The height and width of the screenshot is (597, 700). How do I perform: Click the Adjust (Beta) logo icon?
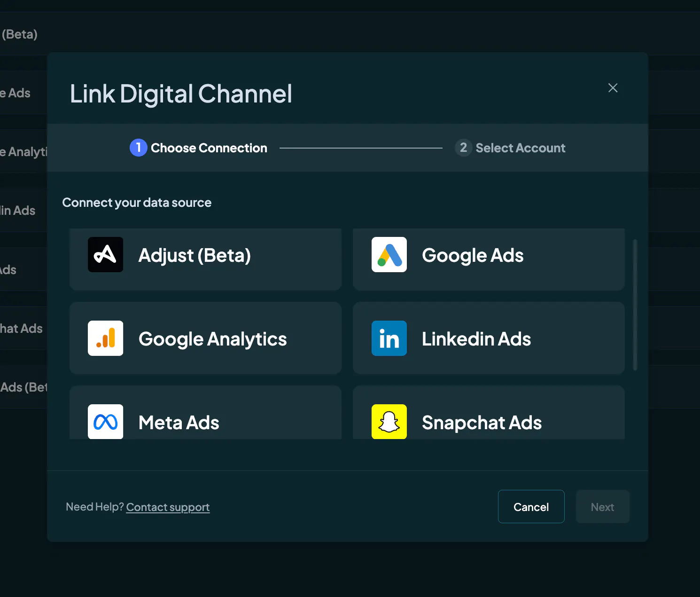tap(105, 254)
